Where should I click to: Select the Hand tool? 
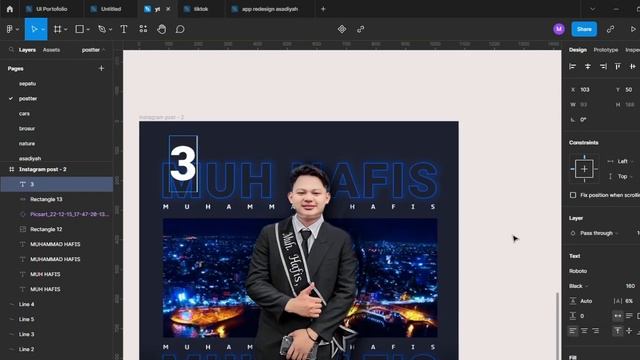tap(162, 29)
